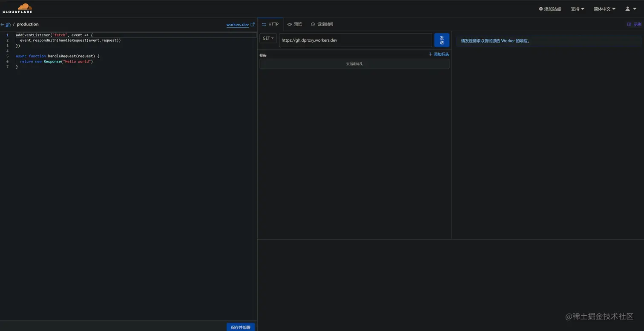This screenshot has width=644, height=331.
Task: Click the 标头 headers label
Action: (263, 55)
